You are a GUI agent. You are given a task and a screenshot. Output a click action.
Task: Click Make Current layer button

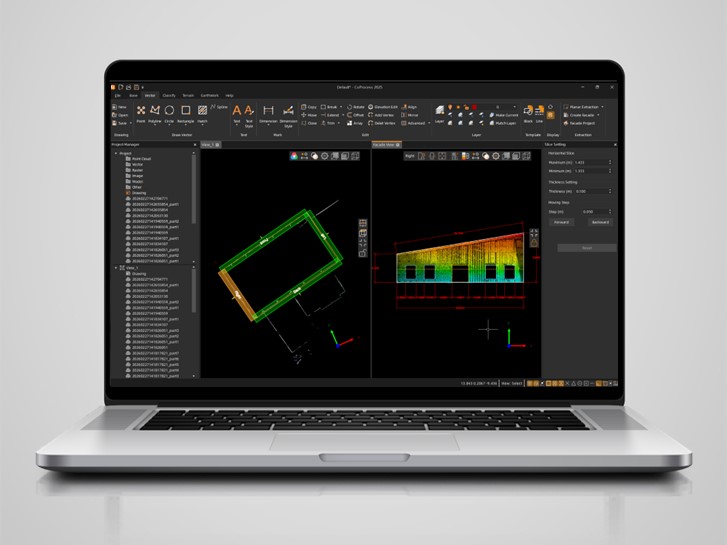coord(504,115)
